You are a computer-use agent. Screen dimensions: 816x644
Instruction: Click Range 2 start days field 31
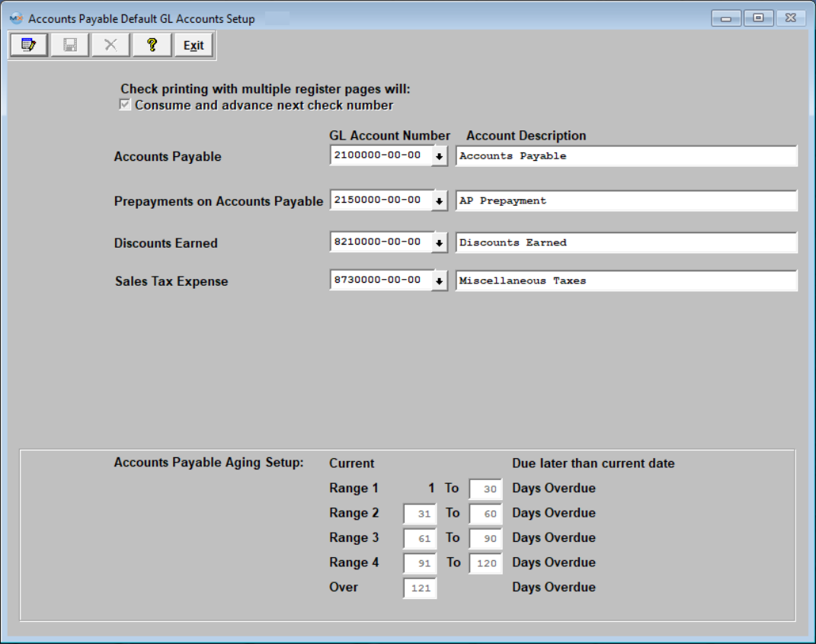point(420,514)
